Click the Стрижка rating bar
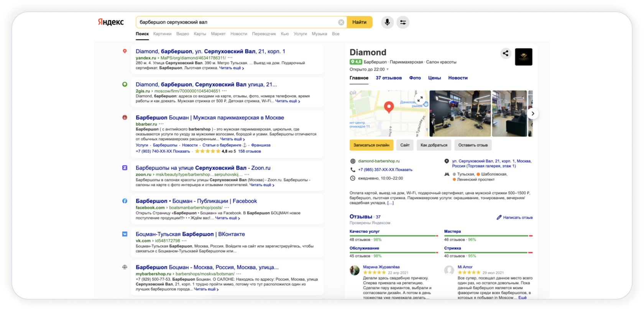Viewport: 644px width, 311px height. [x=488, y=252]
